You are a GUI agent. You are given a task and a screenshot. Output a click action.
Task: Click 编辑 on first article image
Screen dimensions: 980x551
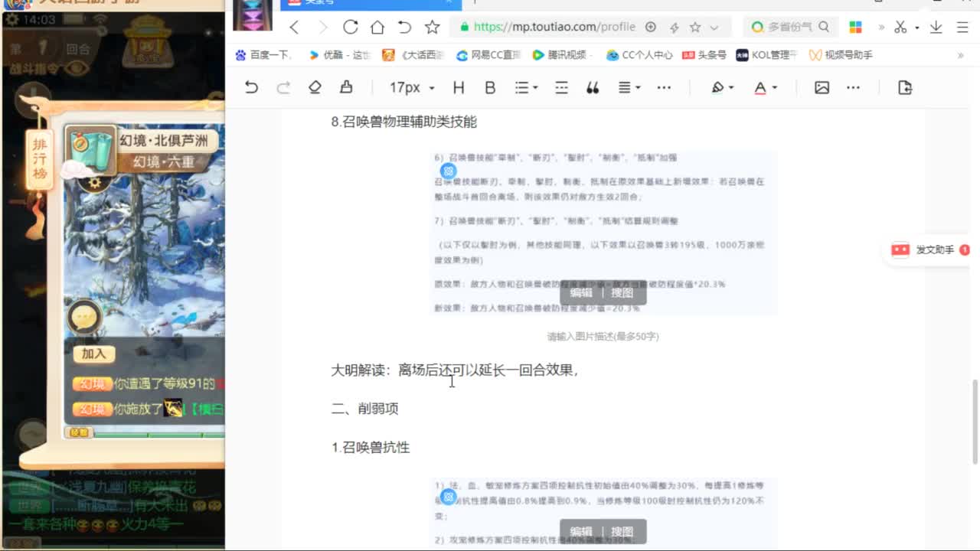pos(581,292)
